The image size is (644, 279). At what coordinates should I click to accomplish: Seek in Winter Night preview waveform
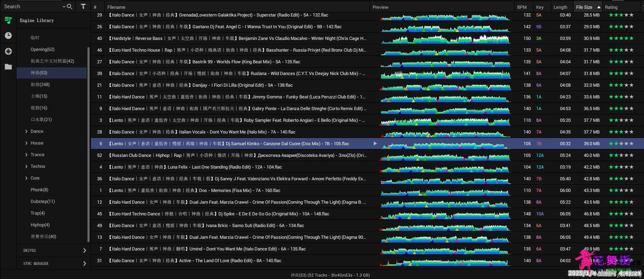pos(445,40)
